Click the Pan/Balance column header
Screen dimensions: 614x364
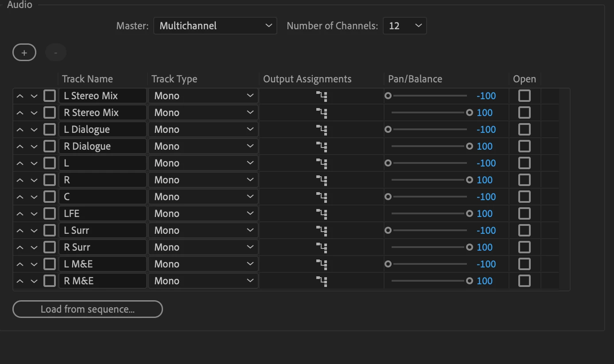415,79
